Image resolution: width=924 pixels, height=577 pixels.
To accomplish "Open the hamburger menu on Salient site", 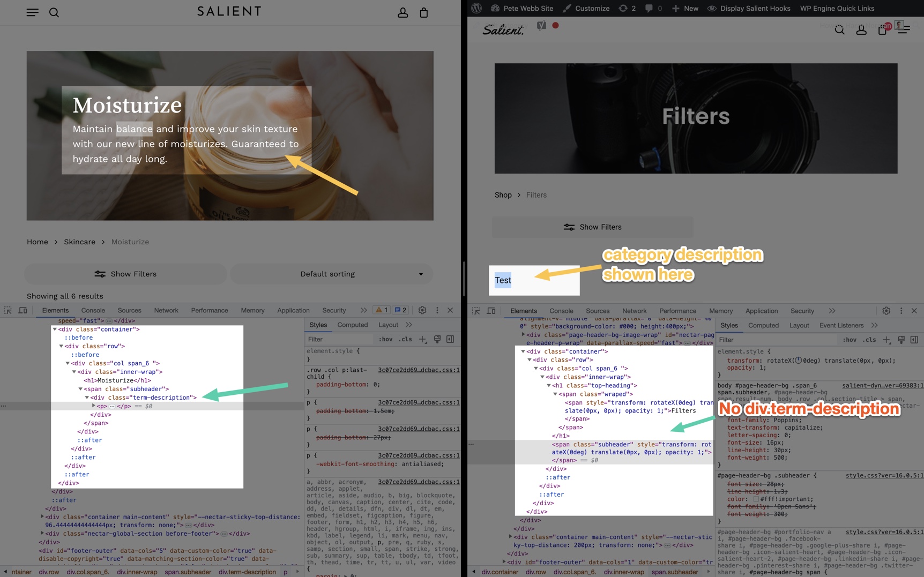I will (32, 12).
